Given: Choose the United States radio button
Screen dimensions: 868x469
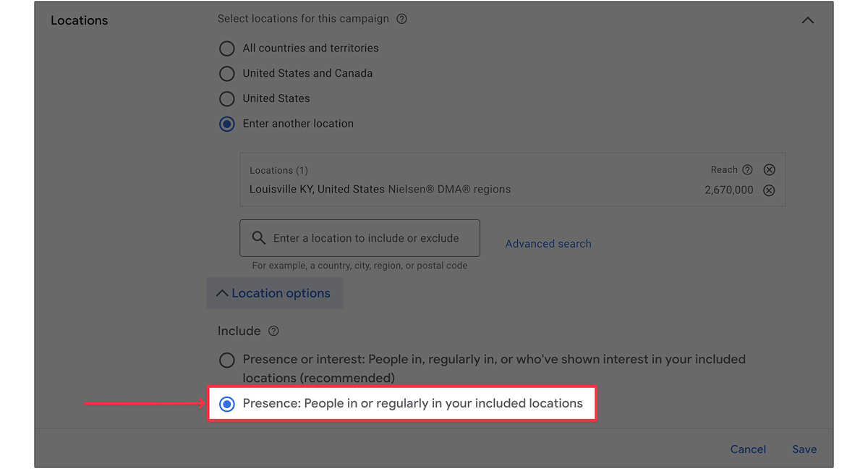Looking at the screenshot, I should pos(227,98).
